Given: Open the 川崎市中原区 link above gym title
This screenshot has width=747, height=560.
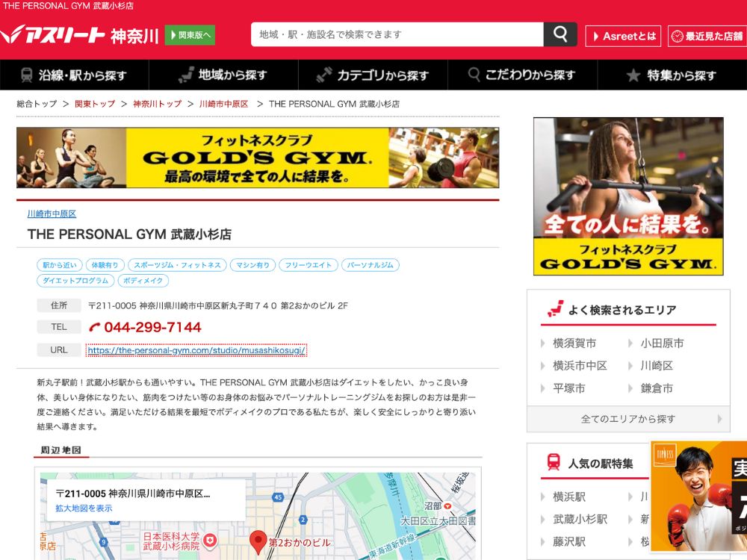Looking at the screenshot, I should [52, 214].
